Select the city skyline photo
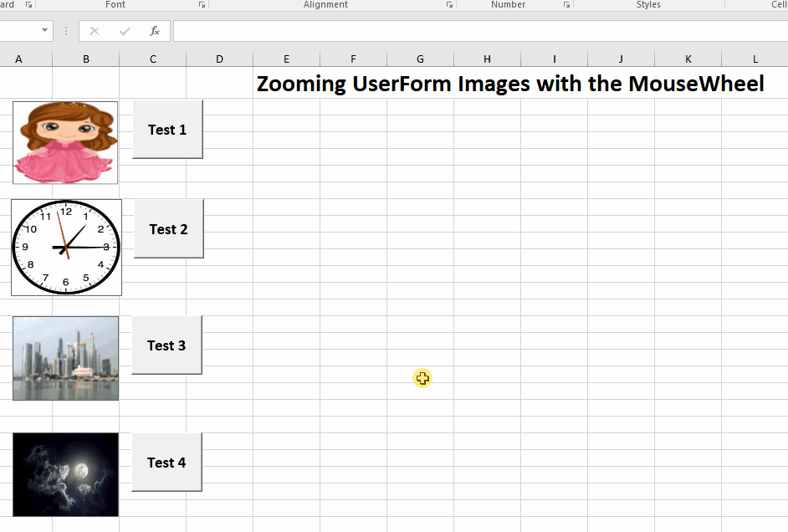Image resolution: width=788 pixels, height=532 pixels. (x=65, y=358)
